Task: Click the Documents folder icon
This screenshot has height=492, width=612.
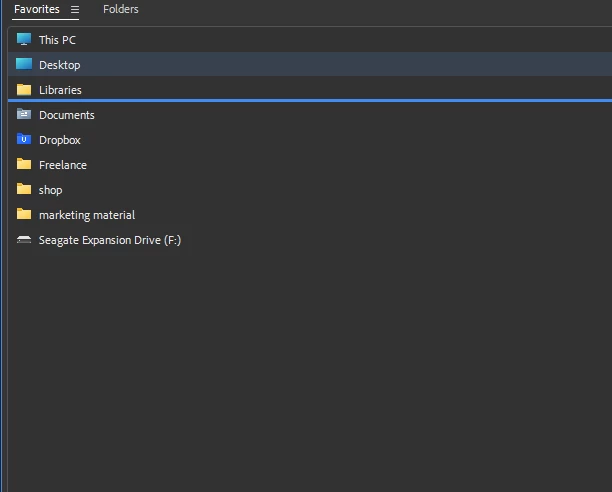Action: click(x=24, y=114)
